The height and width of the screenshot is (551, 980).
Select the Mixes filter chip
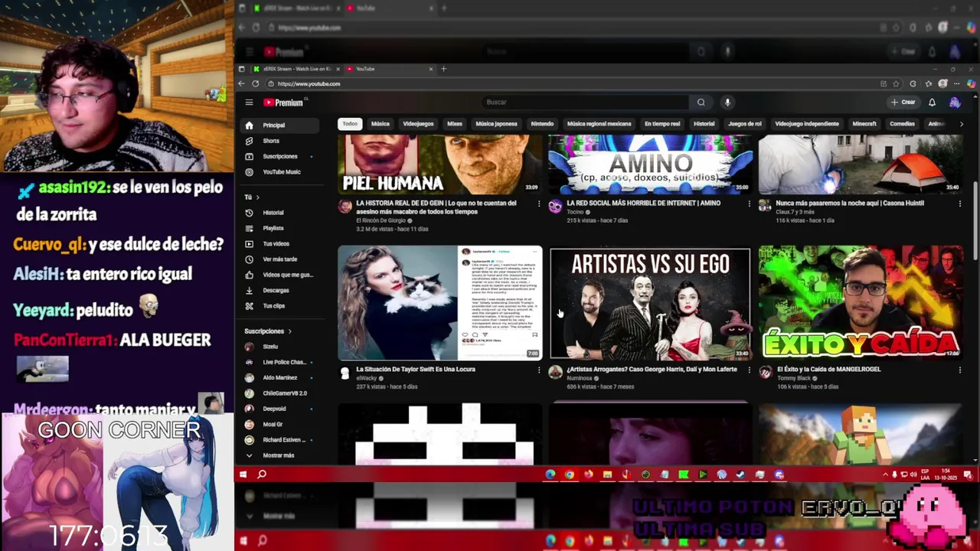[x=455, y=124]
